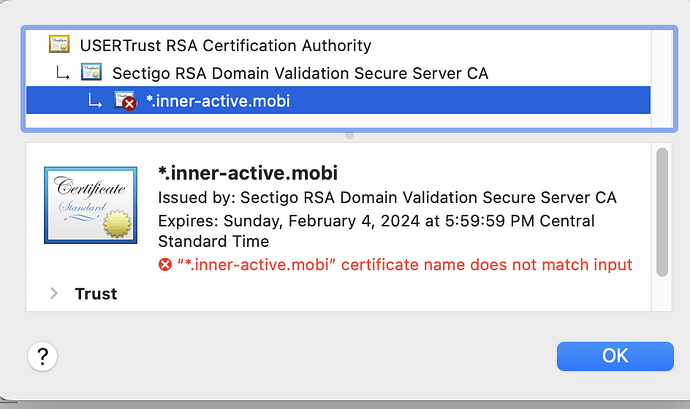Open help with the question mark button
This screenshot has width=690, height=409.
pyautogui.click(x=43, y=356)
